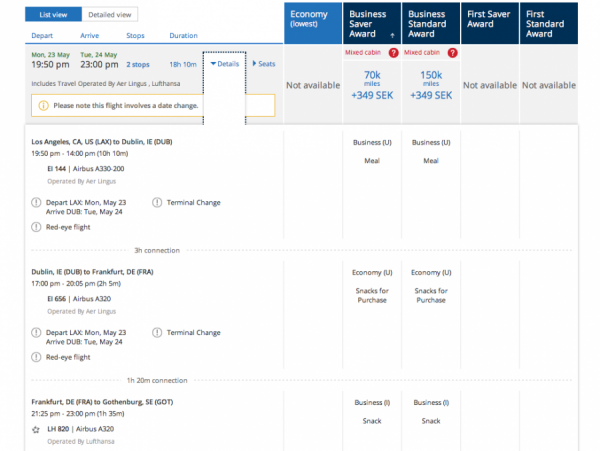Select the List view tab
Screen dimensions: 600x451
46,15
